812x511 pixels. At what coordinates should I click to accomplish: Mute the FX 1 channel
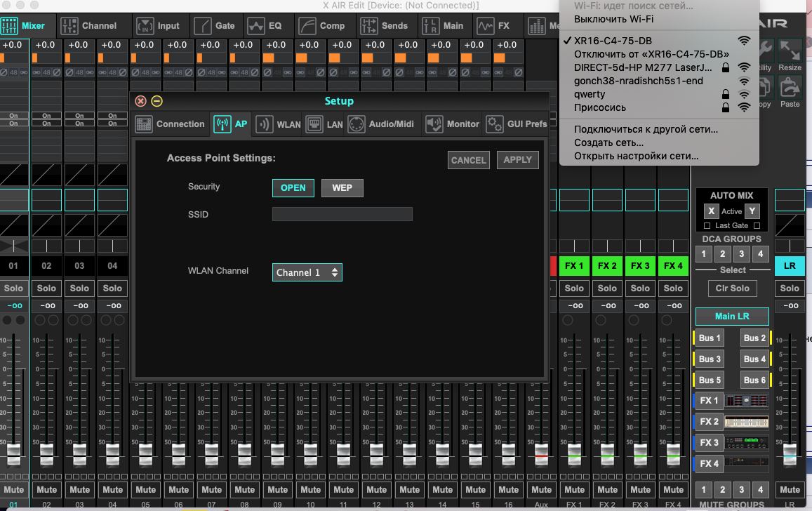574,490
